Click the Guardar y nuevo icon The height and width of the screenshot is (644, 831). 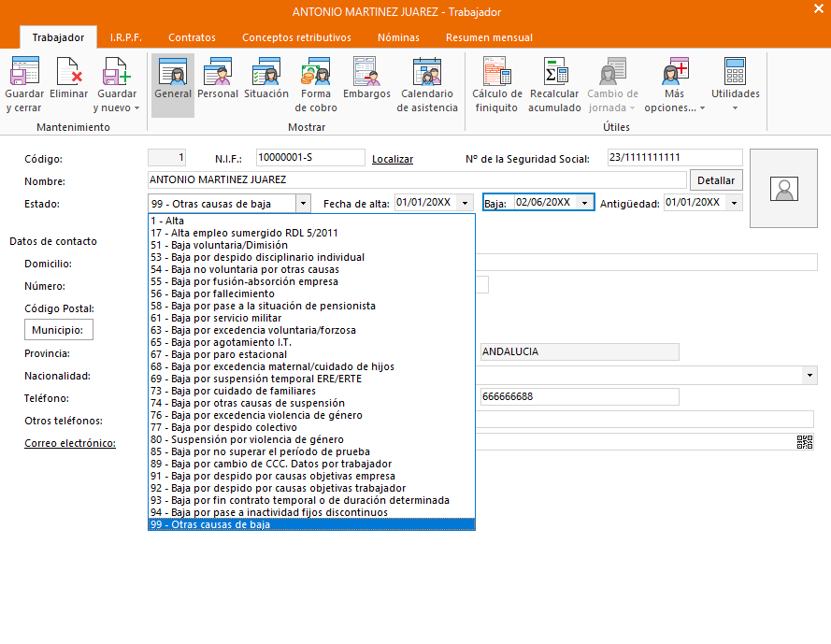(x=116, y=71)
